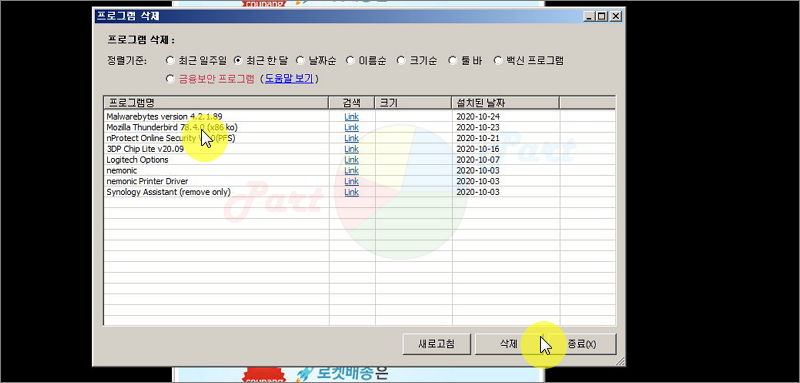This screenshot has width=800, height=383.
Task: Click the install date 2020-10-07
Action: click(478, 160)
